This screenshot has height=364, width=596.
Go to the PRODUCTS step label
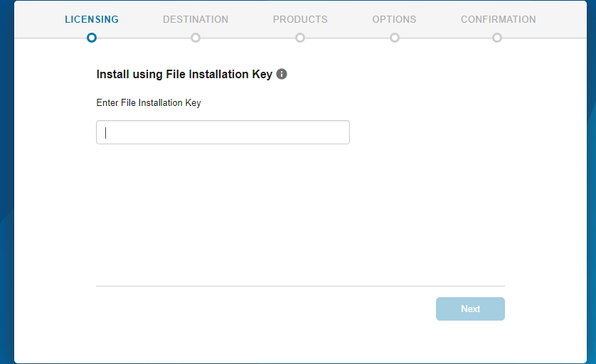(x=300, y=19)
